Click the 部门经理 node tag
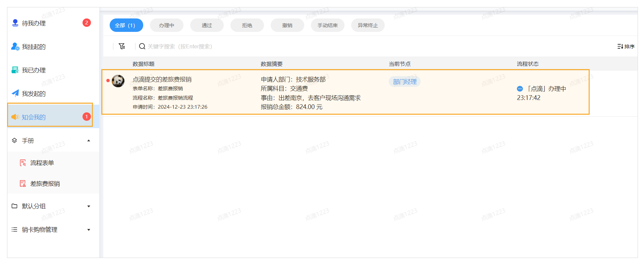Image resolution: width=644 pixels, height=265 pixels. pyautogui.click(x=405, y=82)
